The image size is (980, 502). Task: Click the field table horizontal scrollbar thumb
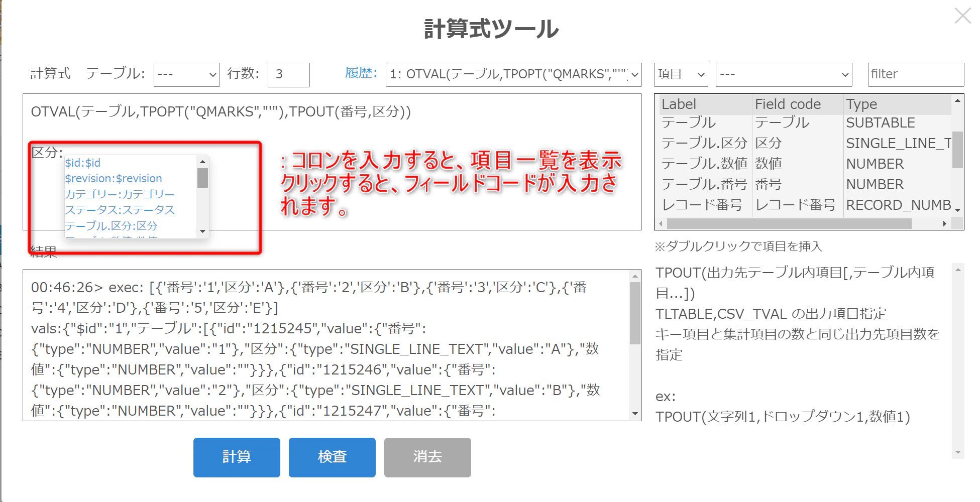(x=789, y=224)
